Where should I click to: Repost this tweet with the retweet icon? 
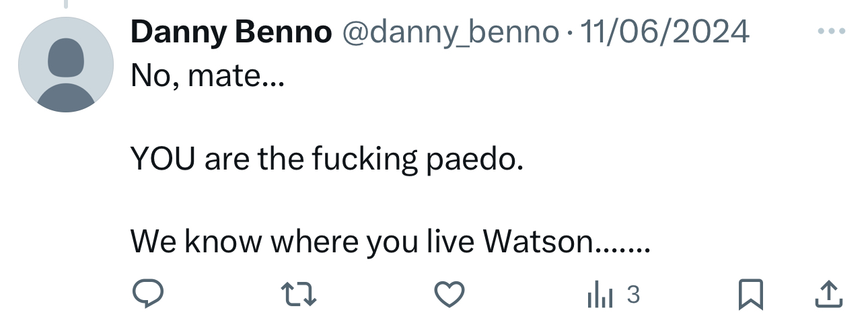point(297,295)
